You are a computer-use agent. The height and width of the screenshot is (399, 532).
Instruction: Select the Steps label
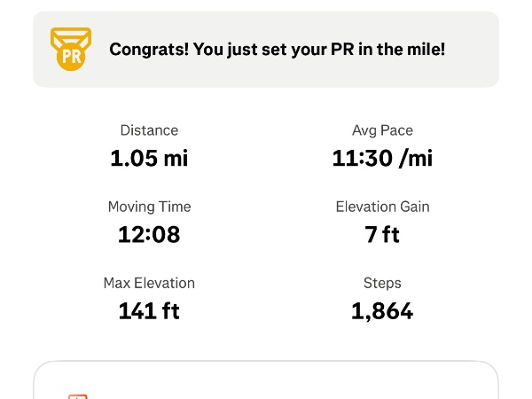point(382,284)
